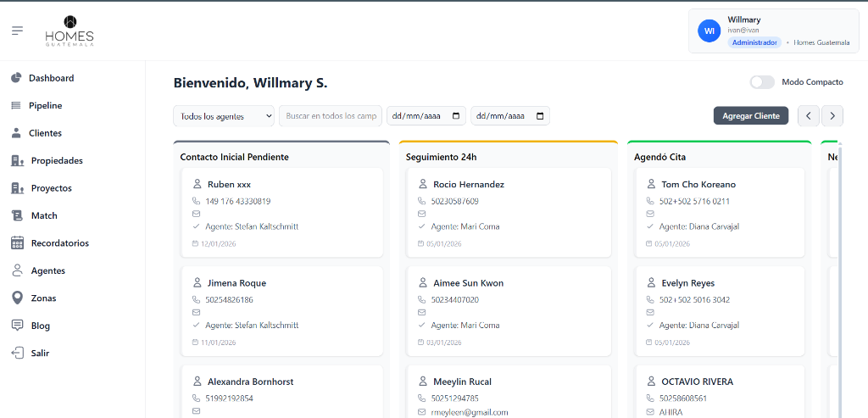Go to Clientes in the sidebar
Viewport: 868px width, 418px height.
pos(45,133)
